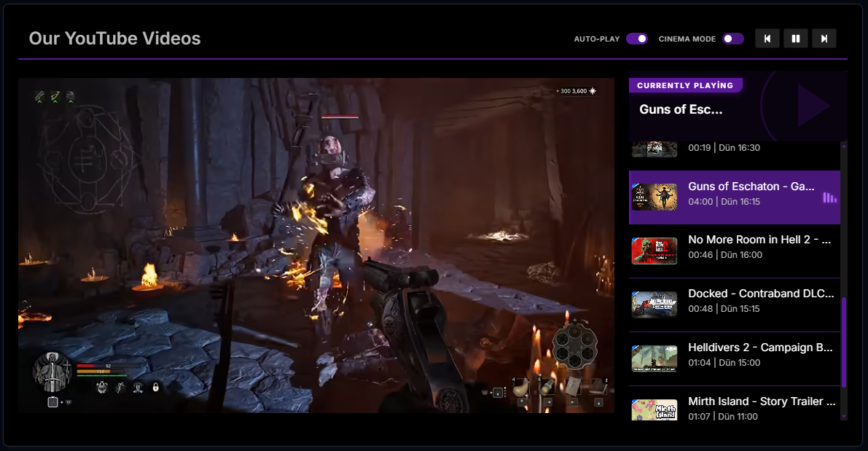Click the Mirth Island thumbnail
The height and width of the screenshot is (451, 868).
[654, 409]
